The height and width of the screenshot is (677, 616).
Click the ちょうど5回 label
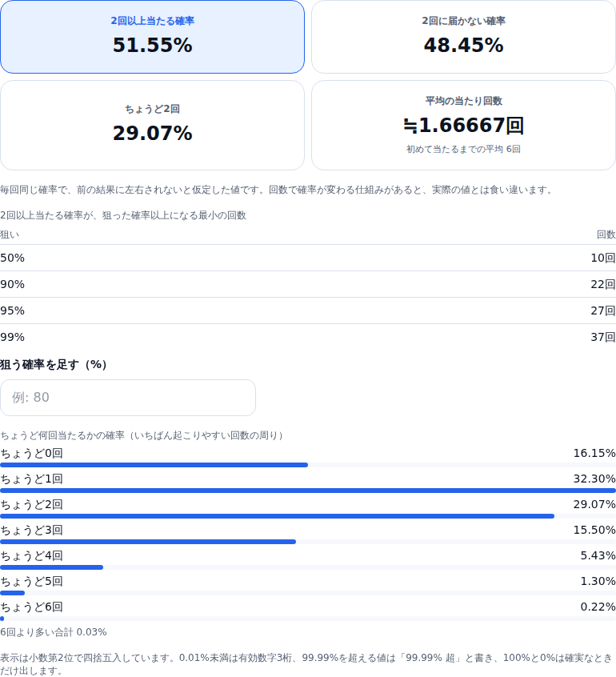(x=31, y=581)
